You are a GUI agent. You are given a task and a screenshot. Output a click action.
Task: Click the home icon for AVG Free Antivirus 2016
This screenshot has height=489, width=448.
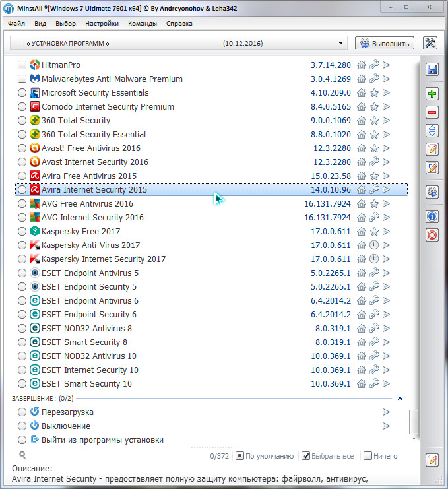point(362,204)
